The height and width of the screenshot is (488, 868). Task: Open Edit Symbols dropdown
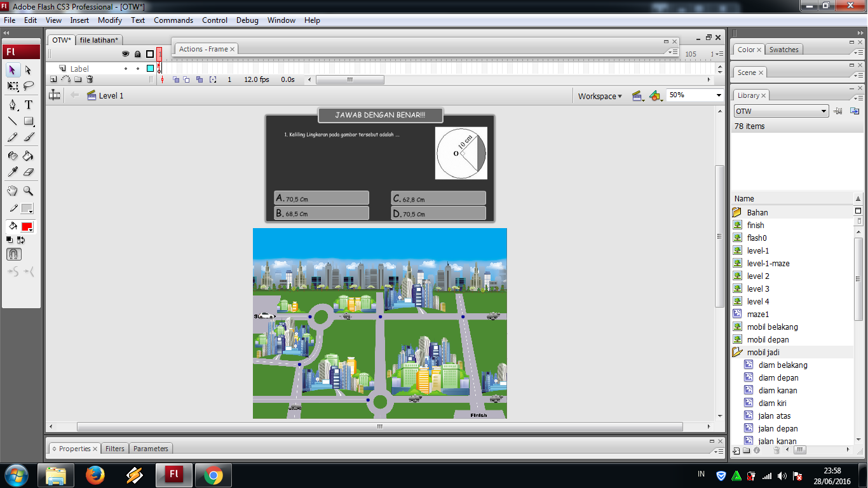tap(656, 96)
